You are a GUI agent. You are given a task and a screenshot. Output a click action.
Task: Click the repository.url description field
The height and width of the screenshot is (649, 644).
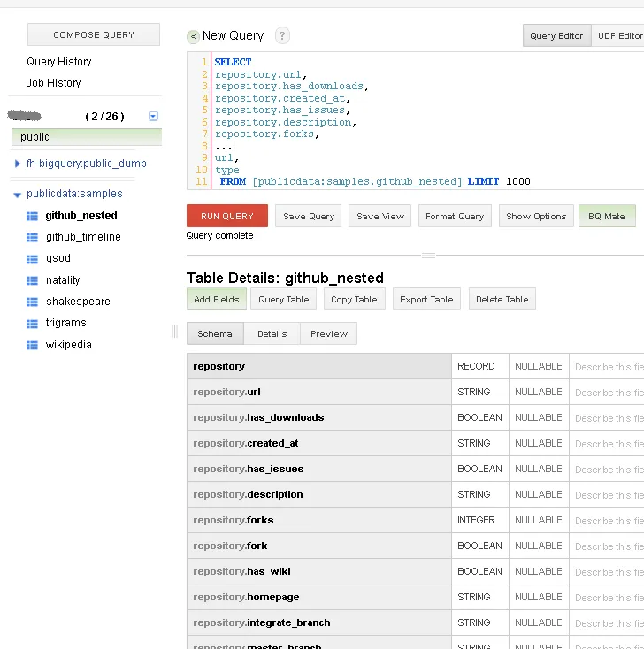[607, 393]
